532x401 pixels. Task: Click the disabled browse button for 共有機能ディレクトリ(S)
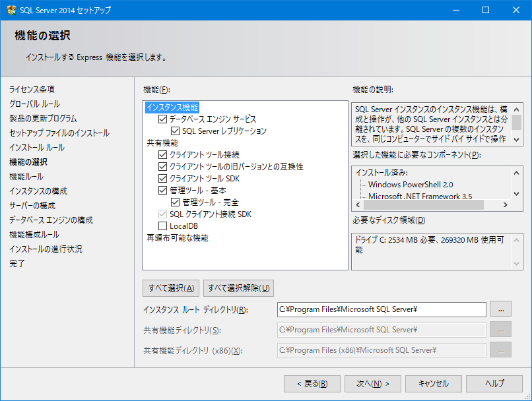501,330
